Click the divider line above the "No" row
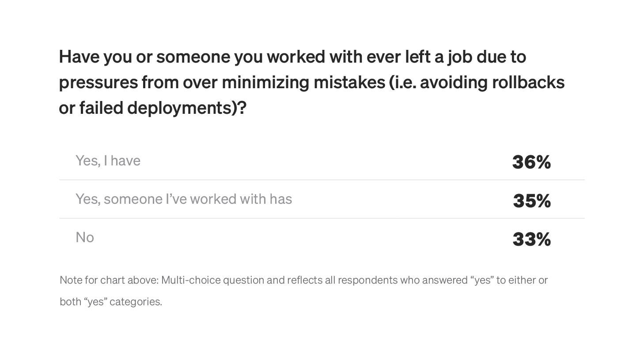 click(322, 218)
